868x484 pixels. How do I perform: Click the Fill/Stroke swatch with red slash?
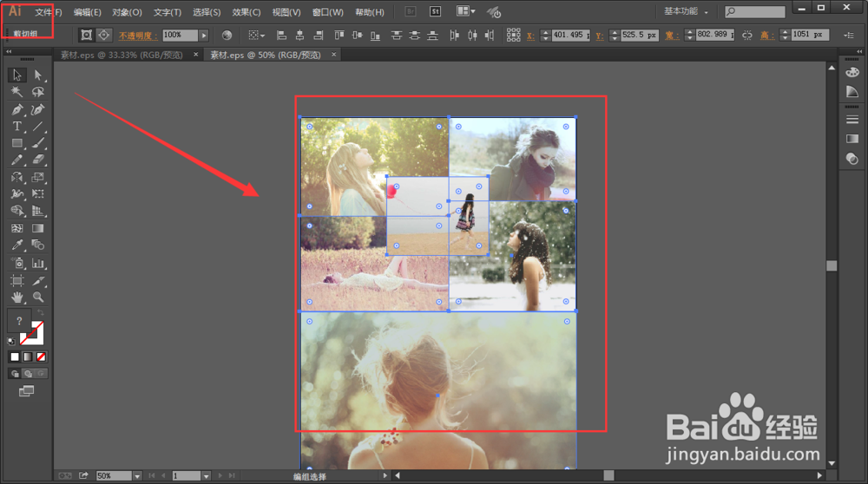click(31, 333)
